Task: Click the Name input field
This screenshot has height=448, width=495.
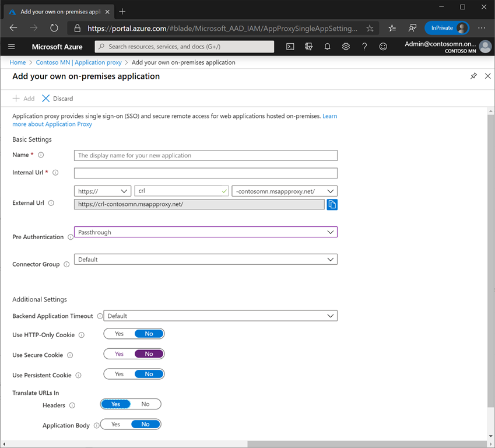Action: click(205, 155)
